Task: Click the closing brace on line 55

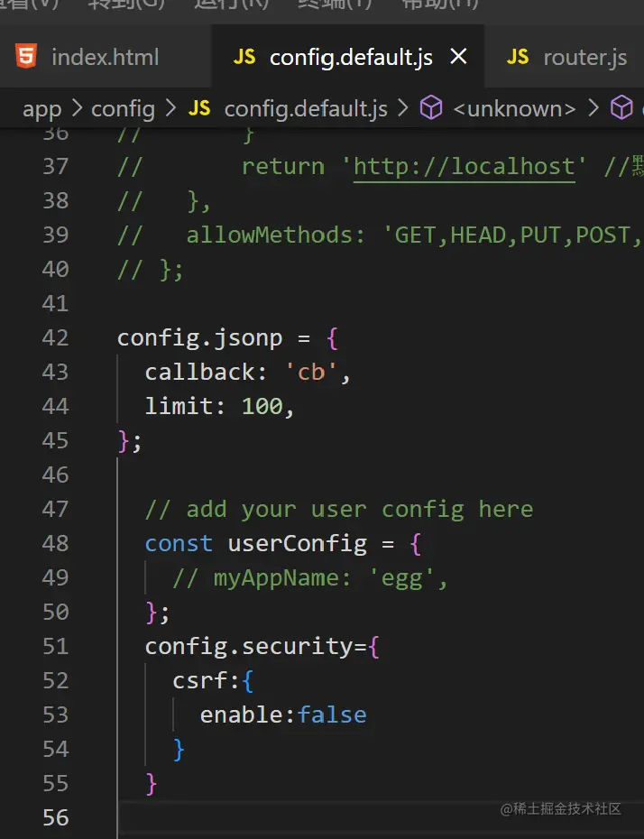Action: tap(152, 785)
